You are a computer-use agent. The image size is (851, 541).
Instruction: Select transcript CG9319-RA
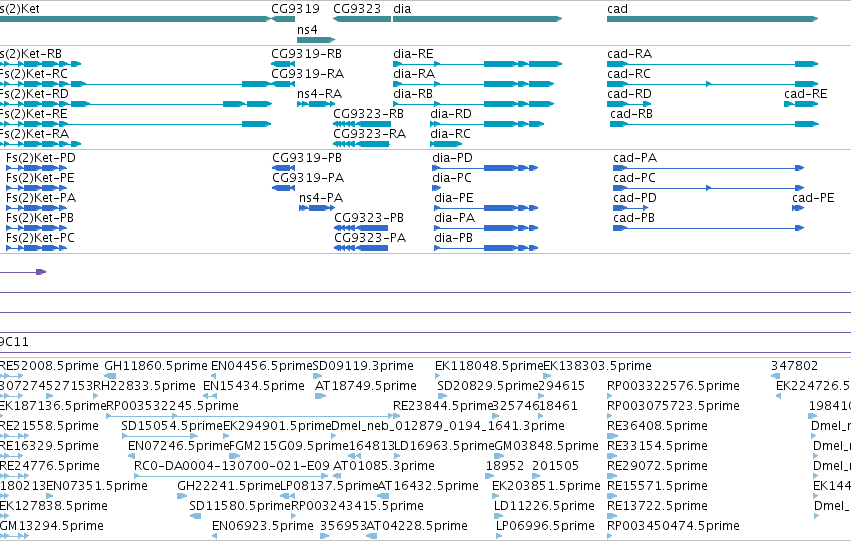(x=283, y=84)
